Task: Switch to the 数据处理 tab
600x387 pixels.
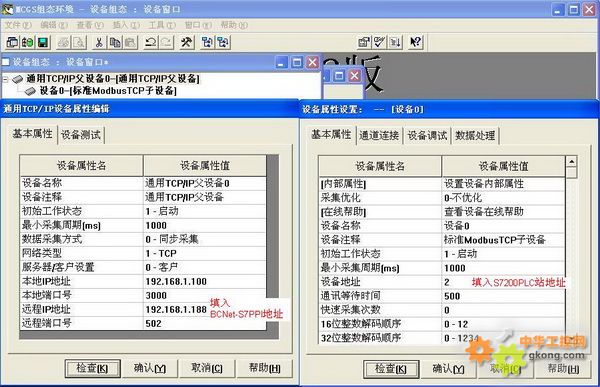Action: [x=475, y=136]
